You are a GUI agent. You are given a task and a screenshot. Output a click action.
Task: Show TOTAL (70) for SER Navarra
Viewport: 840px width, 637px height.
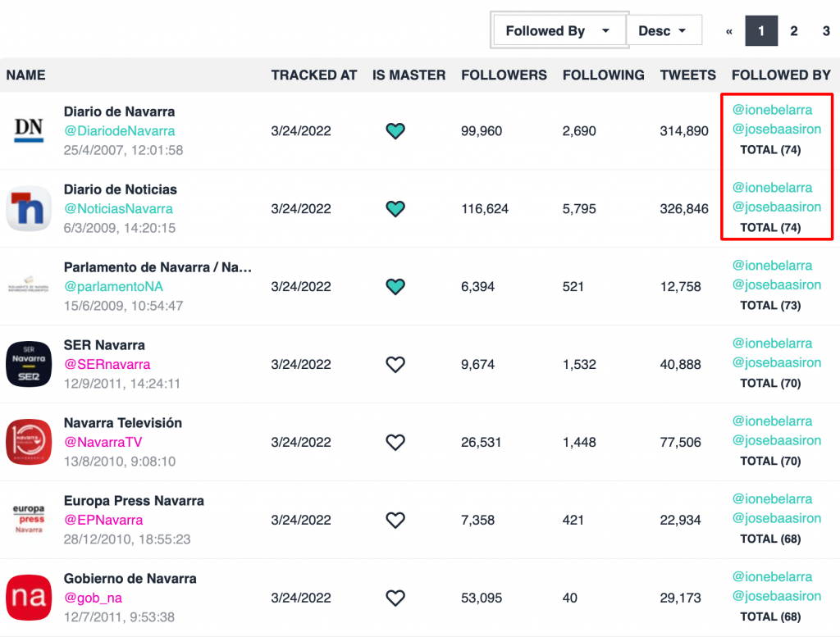tap(770, 384)
